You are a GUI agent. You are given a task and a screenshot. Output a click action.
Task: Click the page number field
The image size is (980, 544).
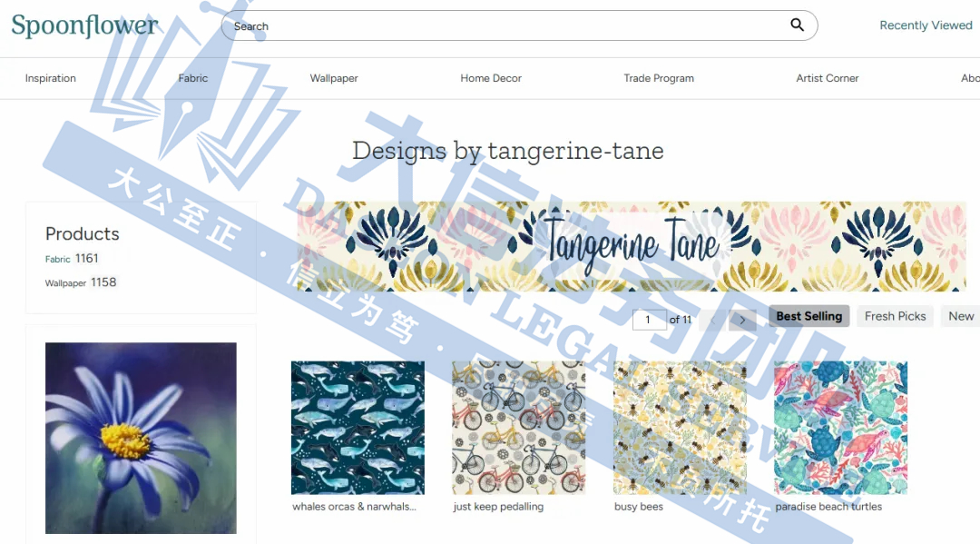[649, 320]
